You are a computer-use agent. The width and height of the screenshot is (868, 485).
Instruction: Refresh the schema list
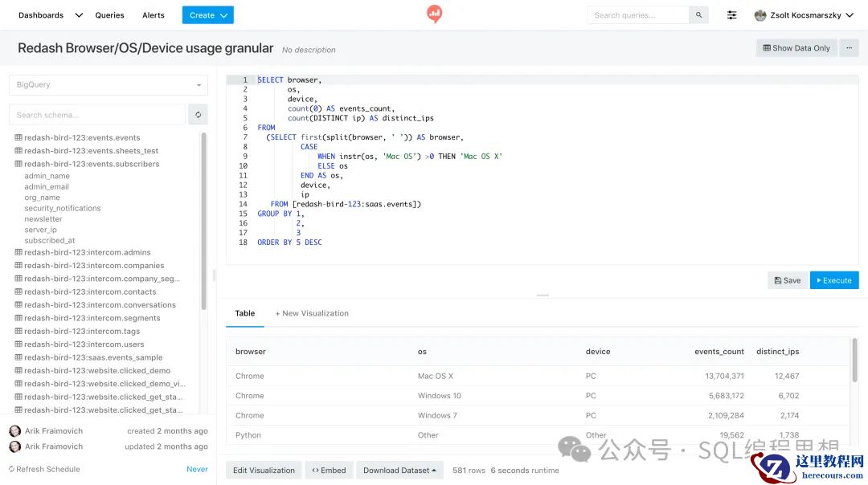pyautogui.click(x=198, y=115)
